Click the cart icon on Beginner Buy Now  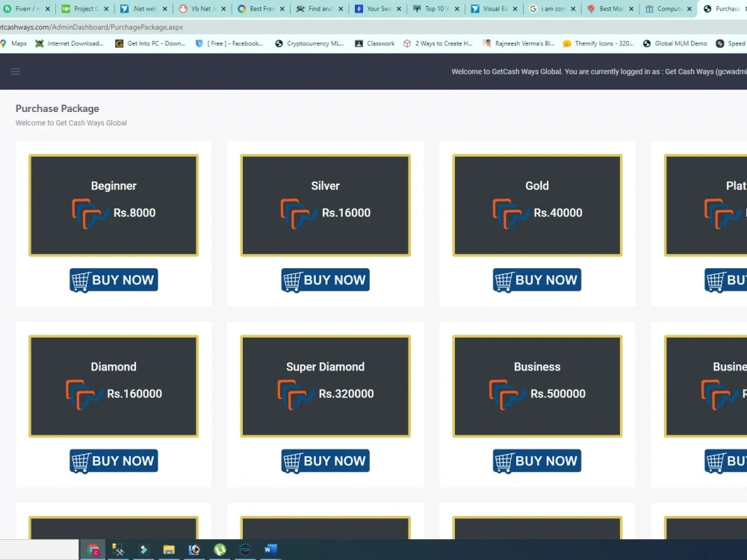pyautogui.click(x=81, y=281)
